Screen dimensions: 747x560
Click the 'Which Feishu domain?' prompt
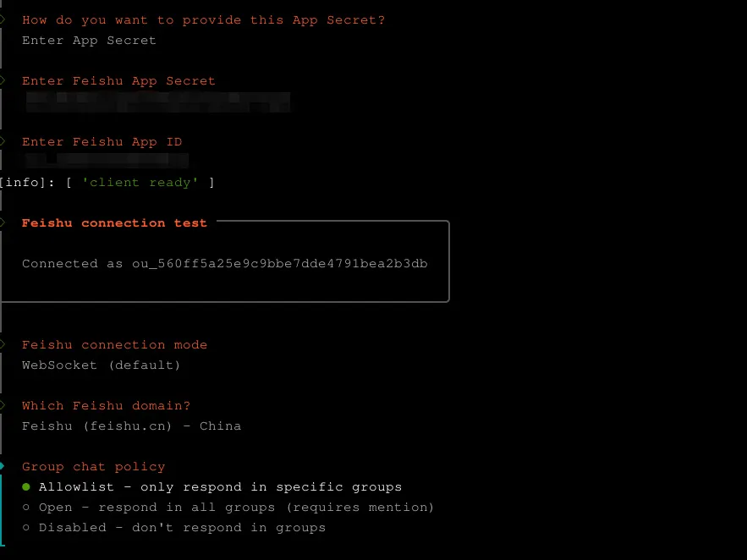pos(106,406)
